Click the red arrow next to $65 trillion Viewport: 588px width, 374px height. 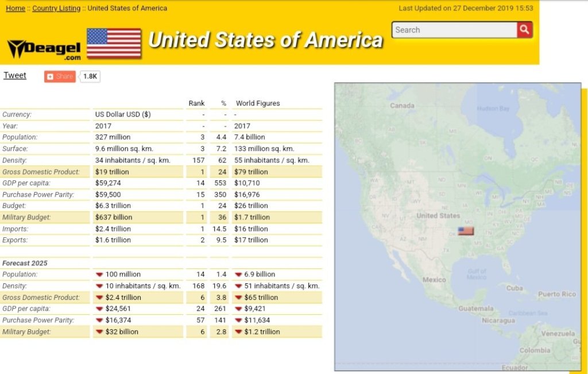(x=238, y=298)
